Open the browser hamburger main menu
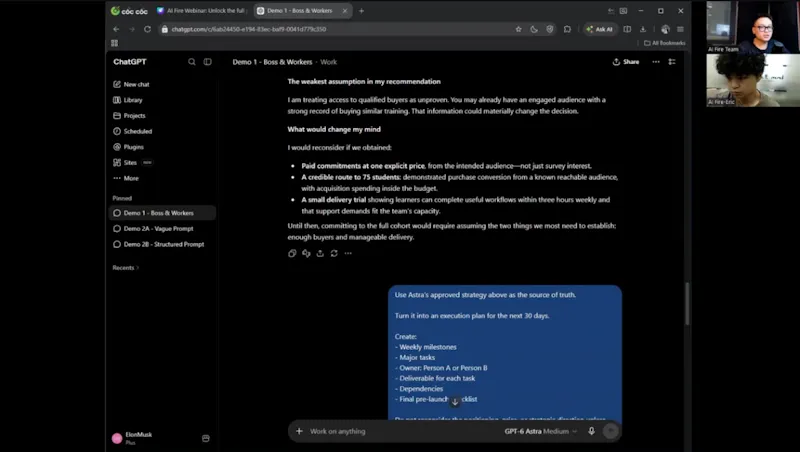800x452 pixels. 680,29
